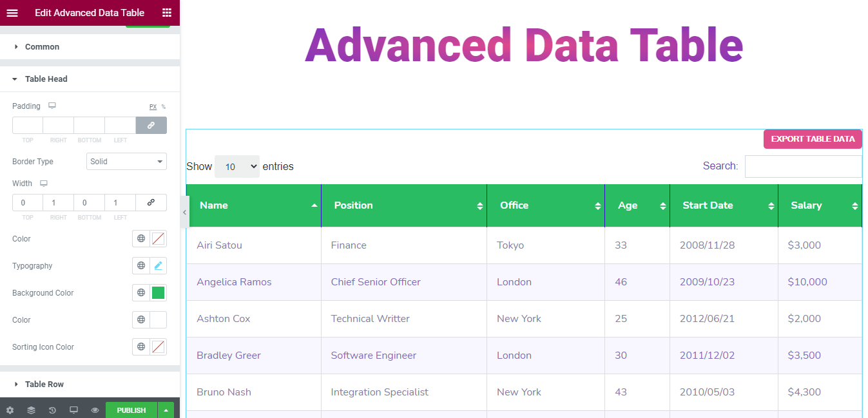Collapse the Table Head section
868x418 pixels.
click(90, 79)
